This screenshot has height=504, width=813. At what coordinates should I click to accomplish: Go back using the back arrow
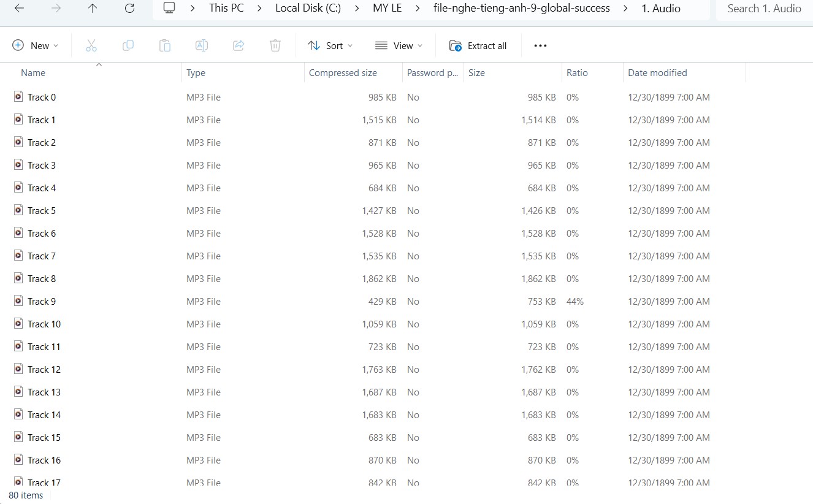click(x=18, y=9)
